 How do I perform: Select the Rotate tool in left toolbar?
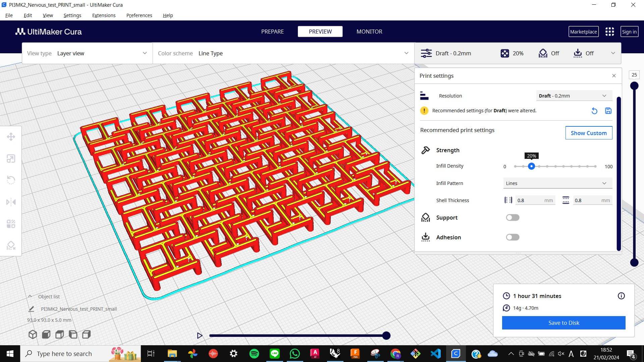click(x=11, y=180)
